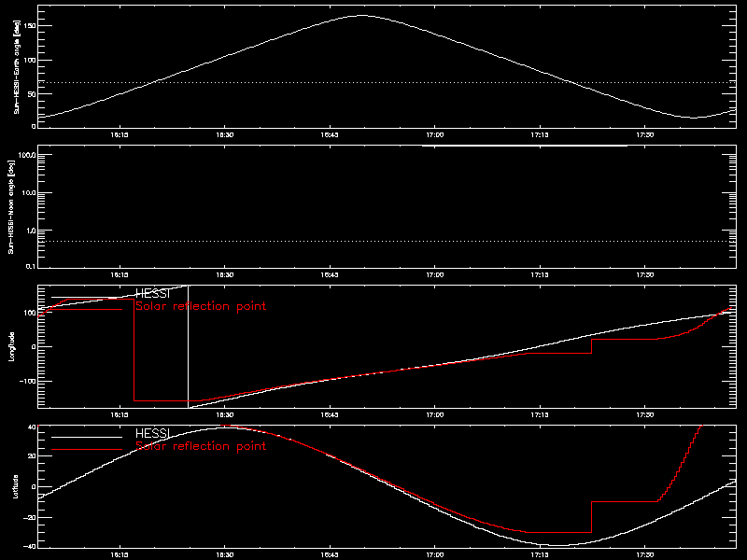Select "HESSI" legend text in Longitude plot
Viewport: 747px width, 560px height.
click(x=152, y=294)
